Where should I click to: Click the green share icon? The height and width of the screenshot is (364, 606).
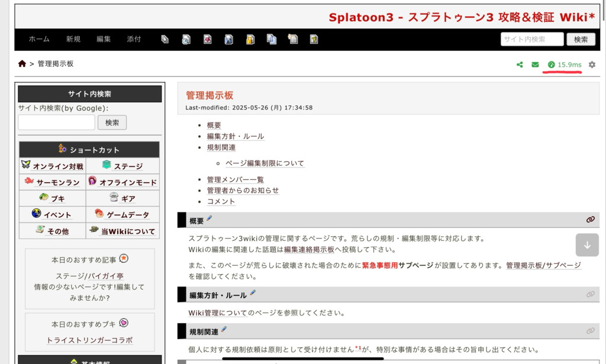point(520,65)
